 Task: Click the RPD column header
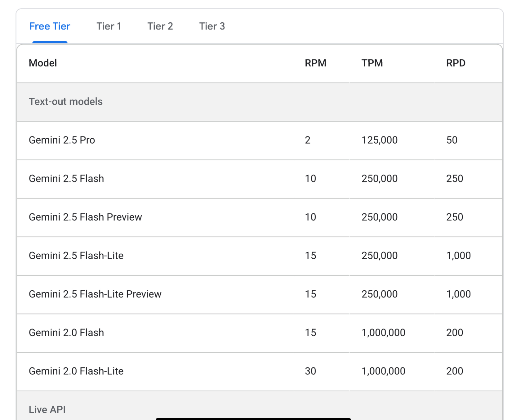(x=456, y=63)
